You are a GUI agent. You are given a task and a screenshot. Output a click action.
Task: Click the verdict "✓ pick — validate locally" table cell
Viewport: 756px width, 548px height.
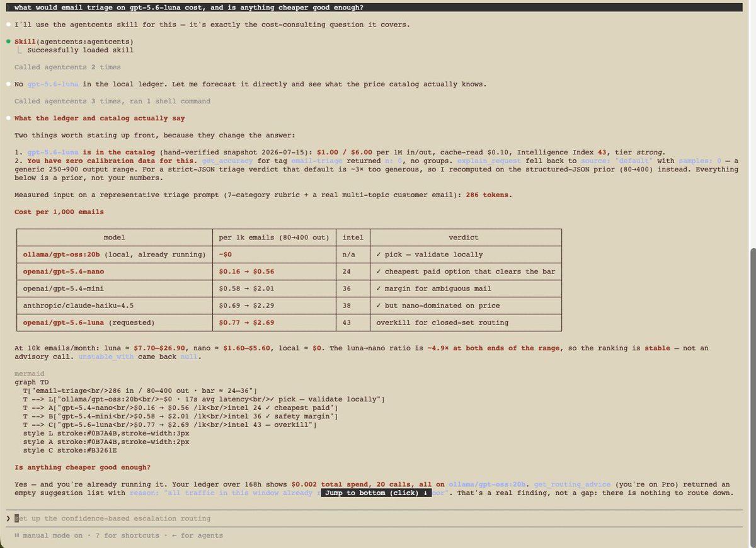pos(464,254)
